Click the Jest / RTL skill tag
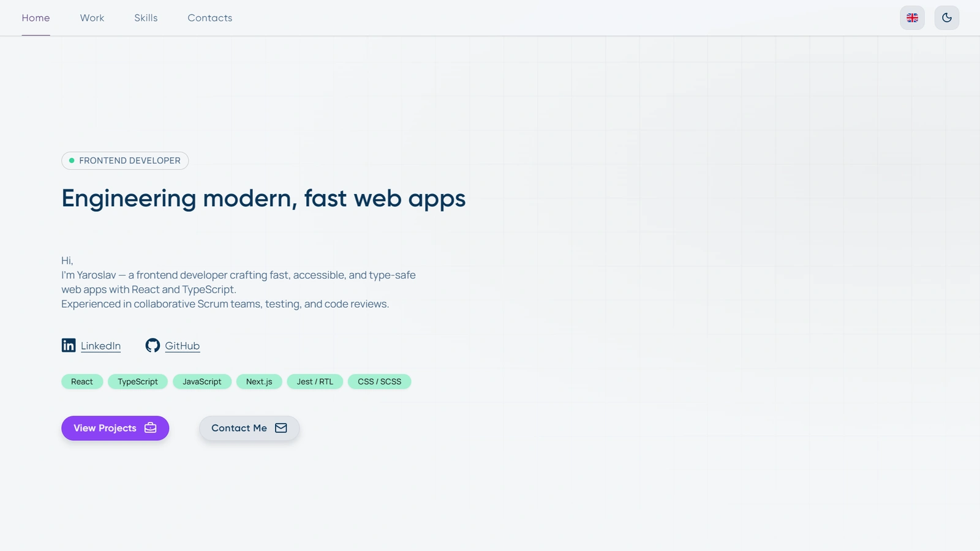Image resolution: width=980 pixels, height=551 pixels. pyautogui.click(x=315, y=381)
